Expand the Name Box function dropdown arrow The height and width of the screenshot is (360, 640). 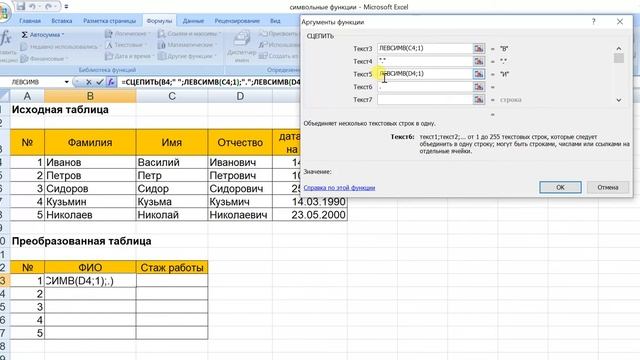[67, 82]
